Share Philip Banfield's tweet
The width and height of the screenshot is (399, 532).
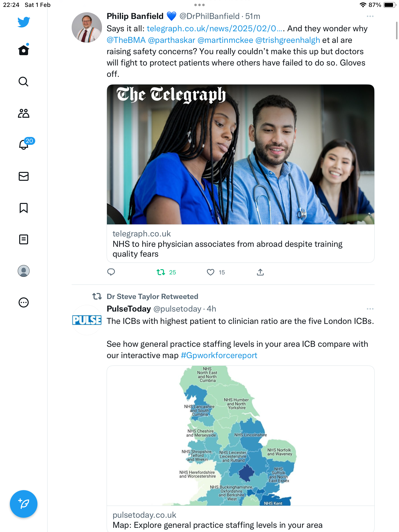[x=260, y=272]
